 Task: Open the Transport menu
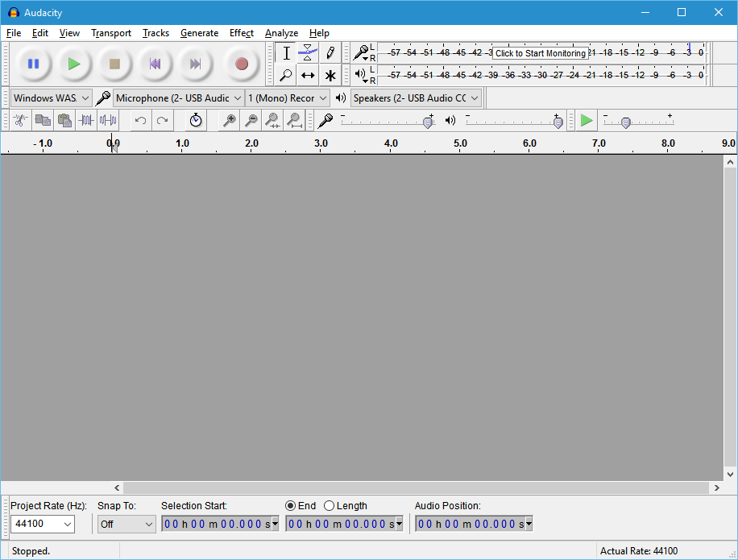pos(111,33)
